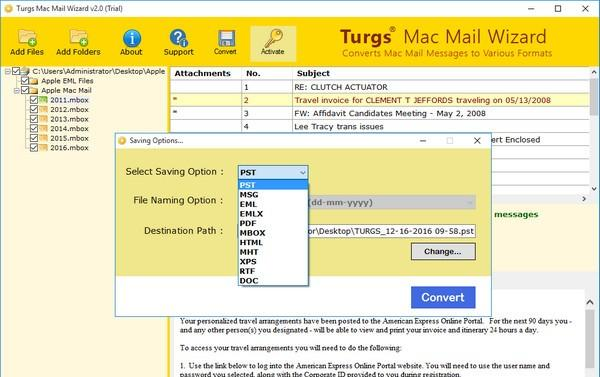This screenshot has width=600, height=377.
Task: Click the Add Folders toolbar icon
Action: click(x=78, y=38)
